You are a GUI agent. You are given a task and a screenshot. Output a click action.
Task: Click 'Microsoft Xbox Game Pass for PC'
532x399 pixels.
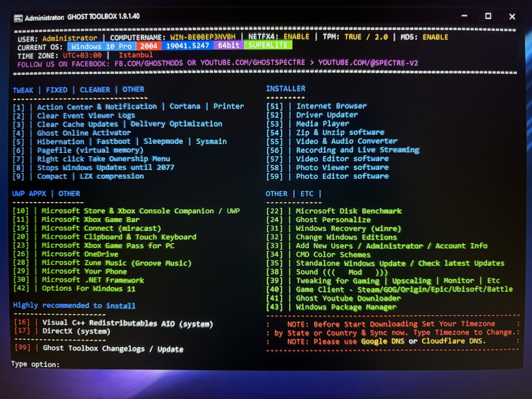(108, 245)
